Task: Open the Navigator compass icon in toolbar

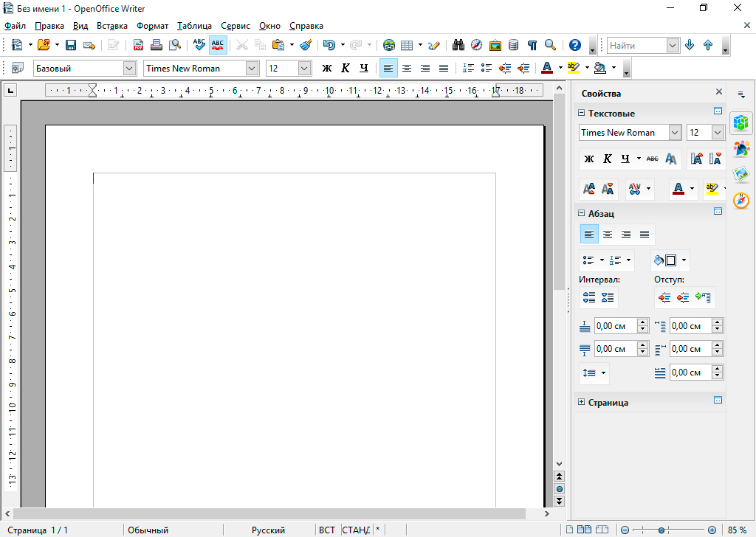Action: point(477,45)
